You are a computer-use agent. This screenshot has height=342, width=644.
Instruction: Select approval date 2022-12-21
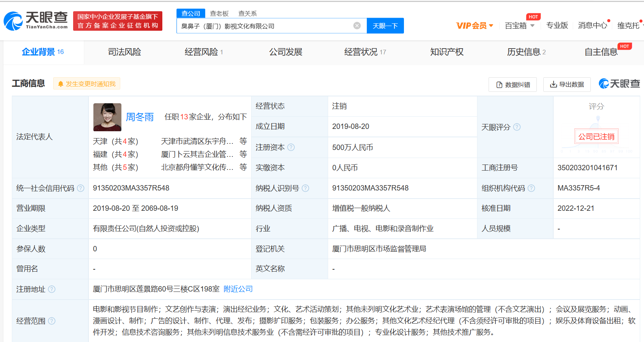576,208
